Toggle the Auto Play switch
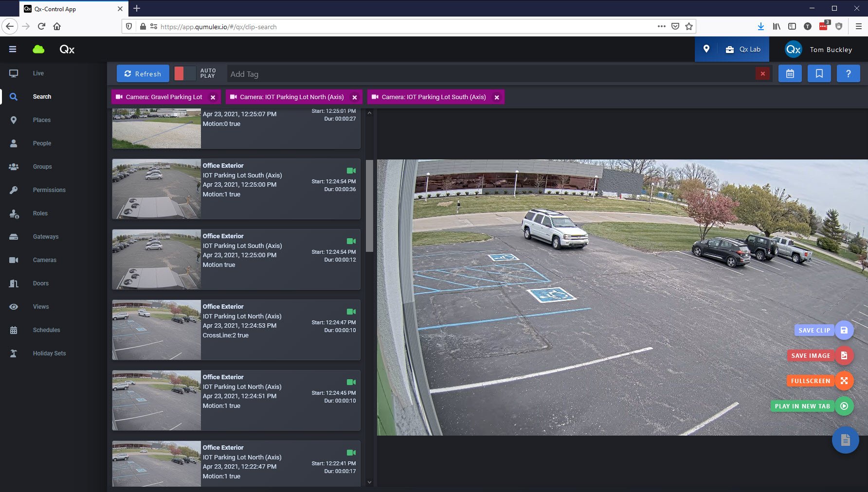This screenshot has height=492, width=868. click(185, 73)
